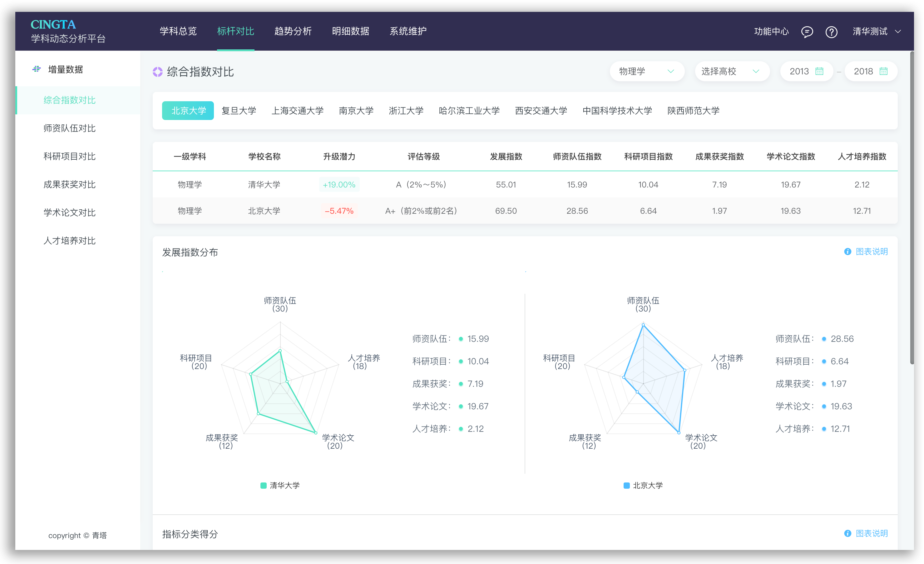Click 师资队伍 value 28.56 in right legend

842,339
